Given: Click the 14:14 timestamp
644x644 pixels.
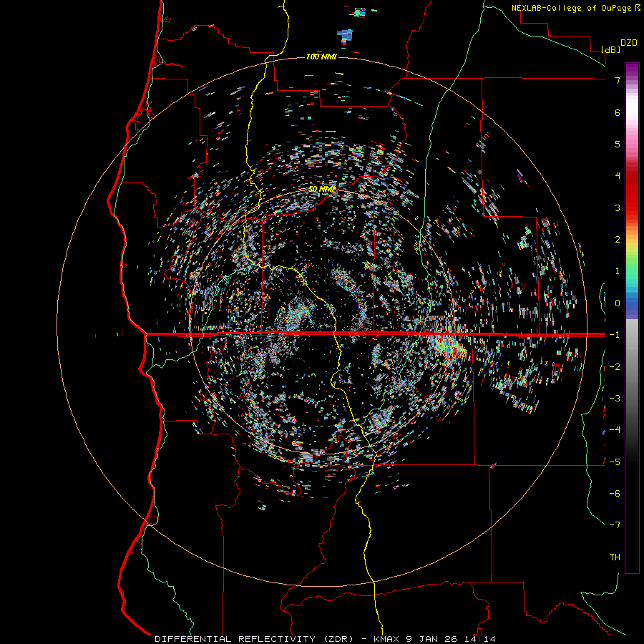Looking at the screenshot, I should click(479, 639).
